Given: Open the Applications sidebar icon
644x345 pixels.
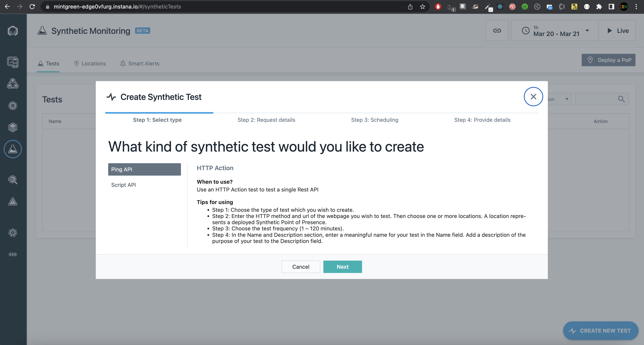Looking at the screenshot, I should (13, 84).
